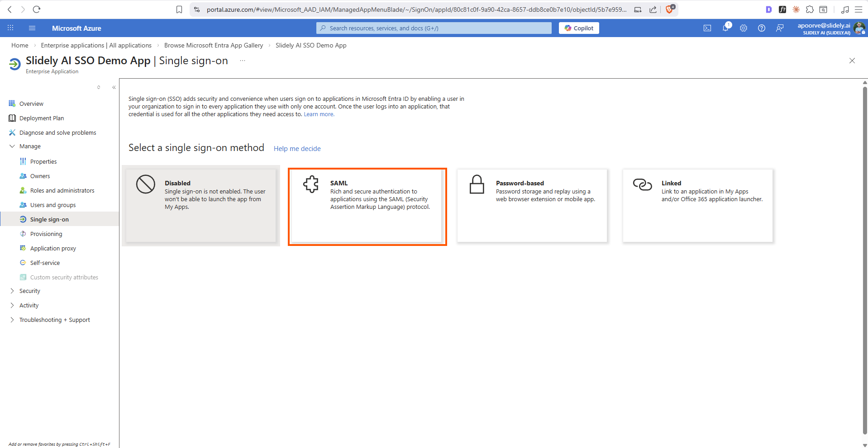Click the browser address bar URL
Viewport: 868px width, 448px height.
(x=416, y=9)
